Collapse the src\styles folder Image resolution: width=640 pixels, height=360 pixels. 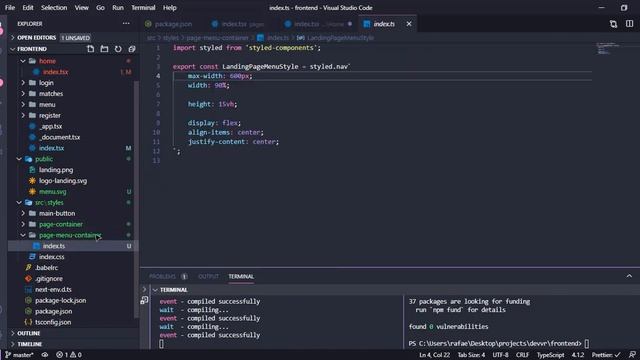pos(19,202)
